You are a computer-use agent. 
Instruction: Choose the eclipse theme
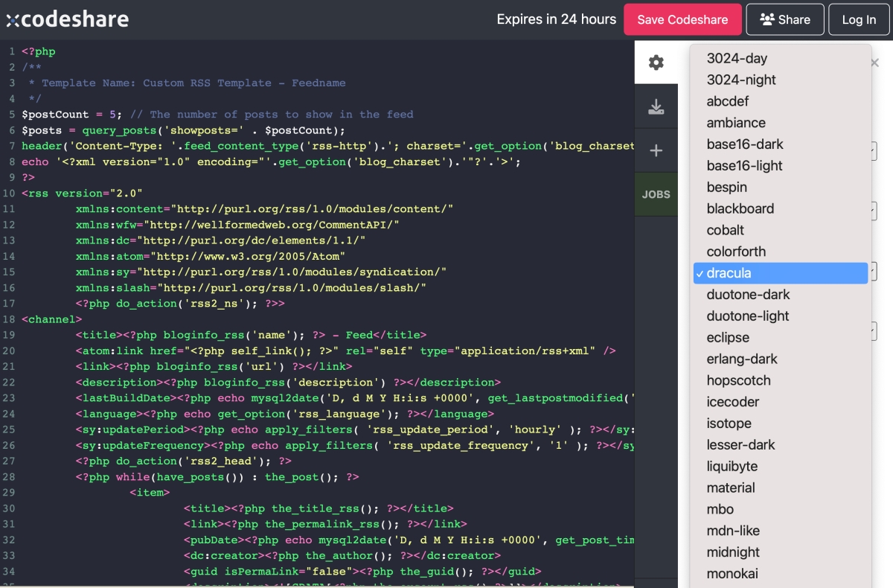728,337
